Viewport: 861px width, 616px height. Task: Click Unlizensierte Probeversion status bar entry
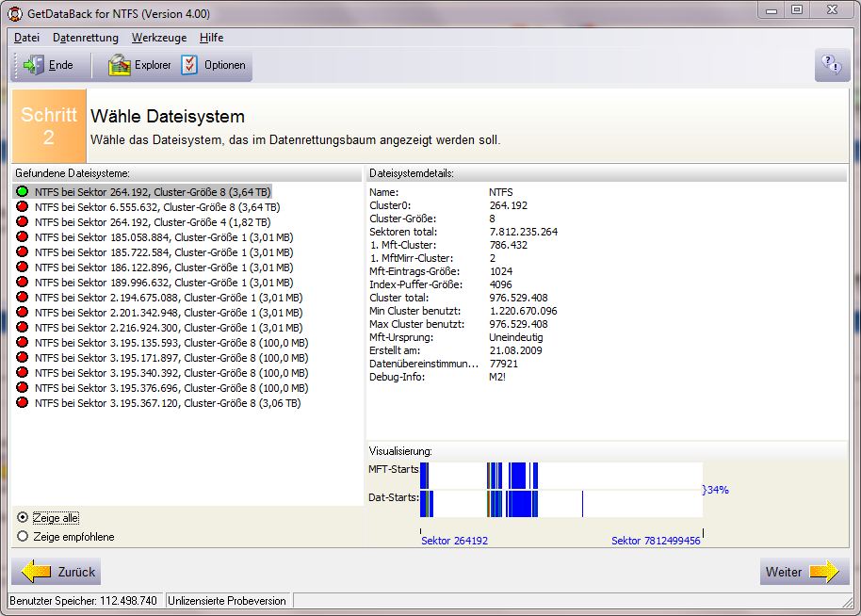tap(227, 601)
